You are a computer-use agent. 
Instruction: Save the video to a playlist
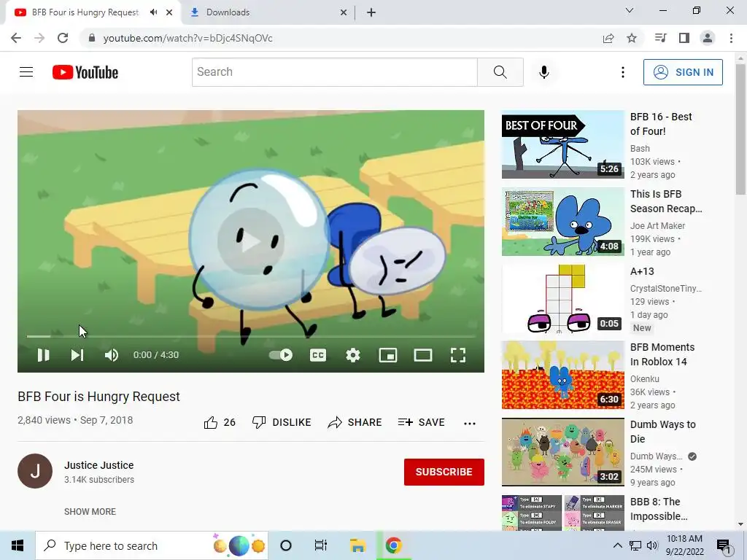[422, 422]
